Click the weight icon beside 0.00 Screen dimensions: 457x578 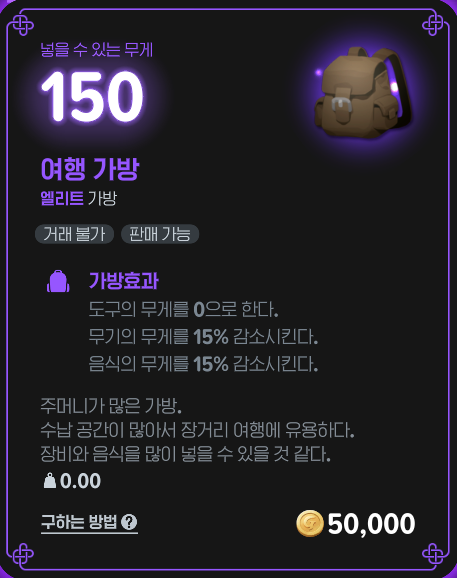pyautogui.click(x=50, y=481)
